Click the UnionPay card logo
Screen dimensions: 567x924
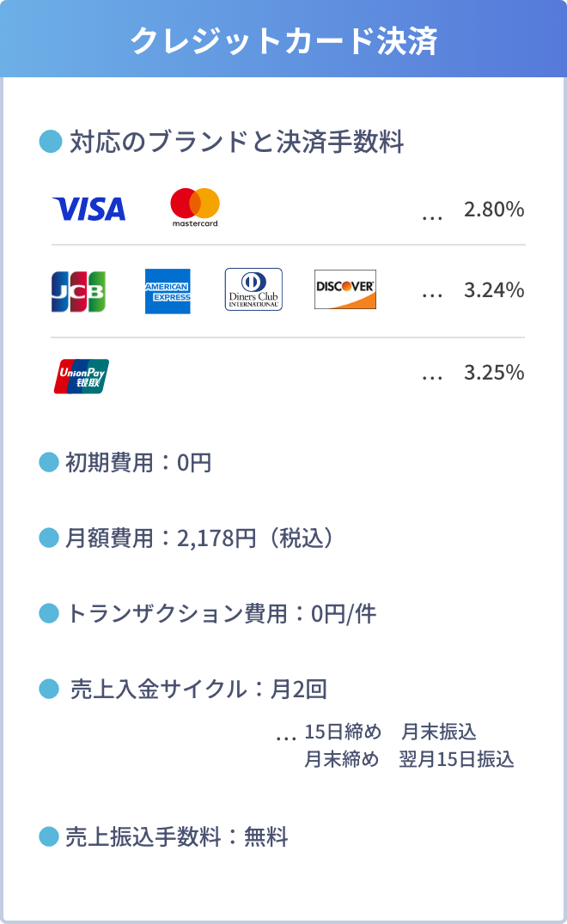pyautogui.click(x=82, y=376)
